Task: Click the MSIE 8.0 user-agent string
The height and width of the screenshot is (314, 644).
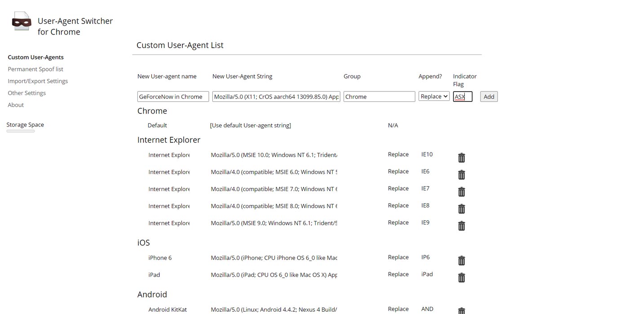Action: (274, 206)
